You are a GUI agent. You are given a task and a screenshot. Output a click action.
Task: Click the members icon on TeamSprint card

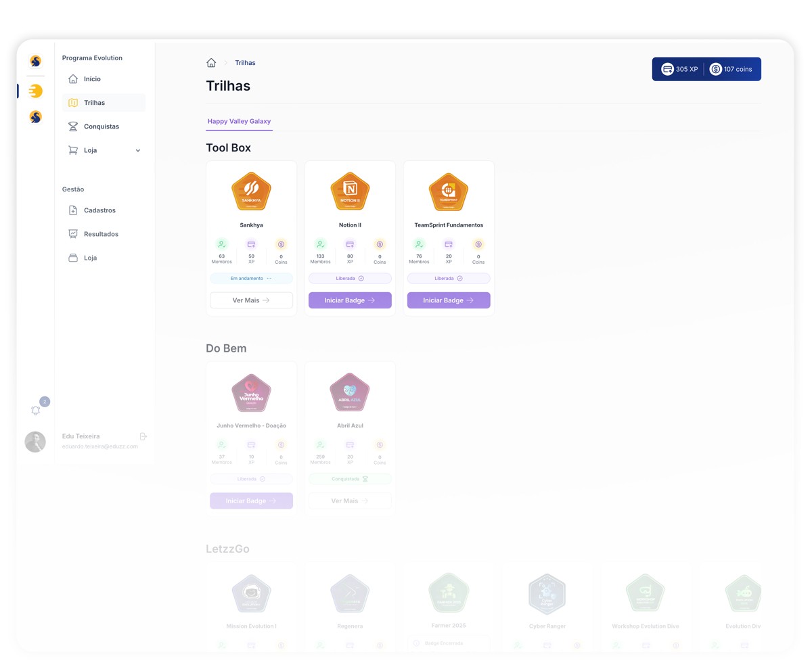[x=419, y=244]
